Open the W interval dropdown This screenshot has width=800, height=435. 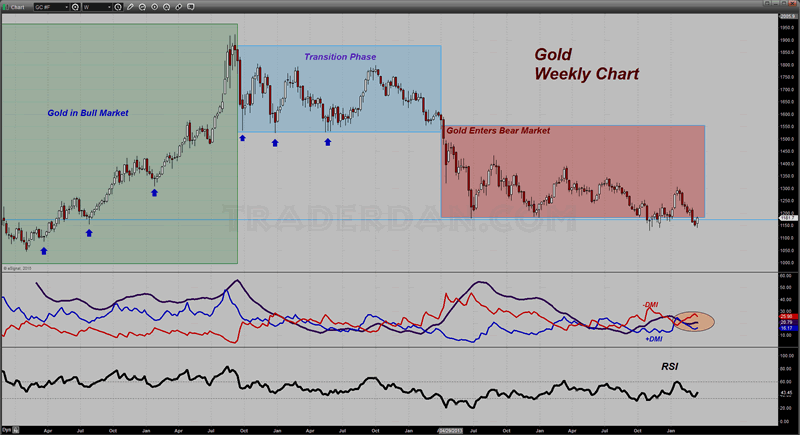click(x=97, y=7)
